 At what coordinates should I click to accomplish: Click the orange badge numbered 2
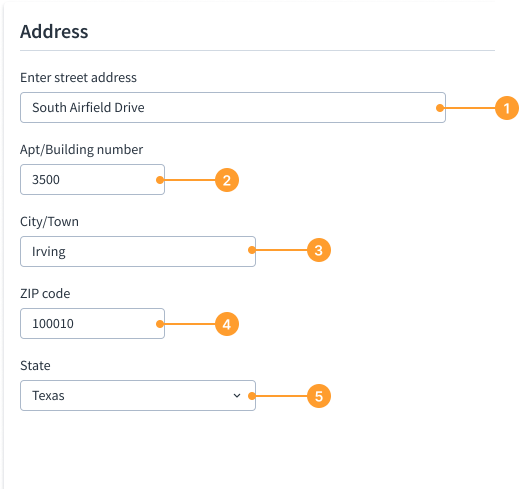point(227,180)
